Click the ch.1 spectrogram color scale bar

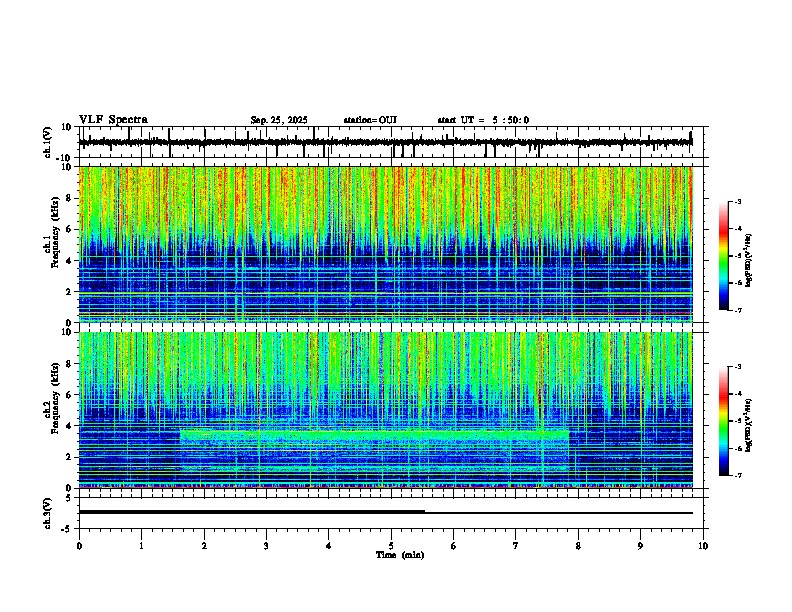(724, 256)
